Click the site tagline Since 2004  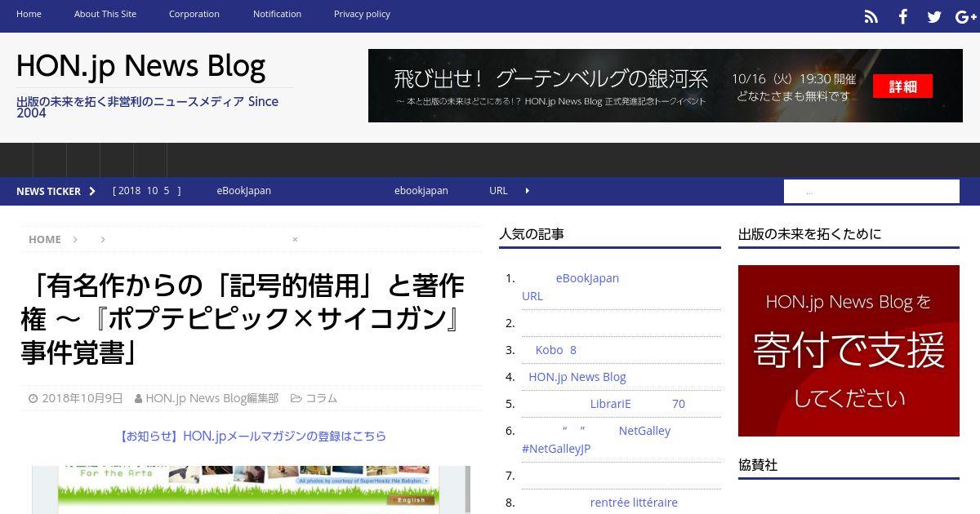click(148, 107)
